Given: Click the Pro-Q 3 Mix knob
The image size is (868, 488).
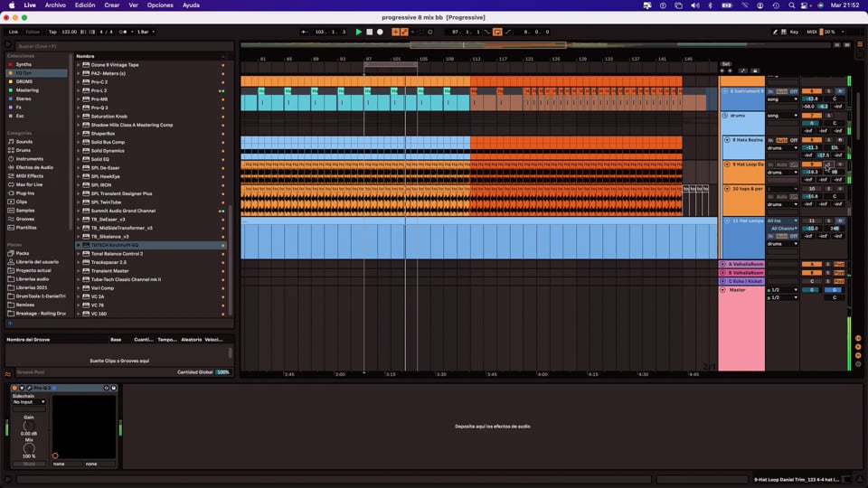Looking at the screenshot, I should 29,448.
